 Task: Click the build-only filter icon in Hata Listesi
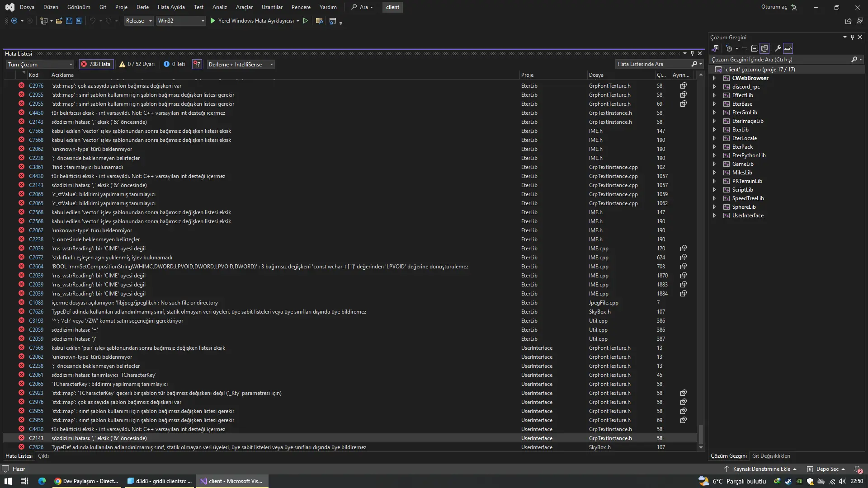[197, 64]
